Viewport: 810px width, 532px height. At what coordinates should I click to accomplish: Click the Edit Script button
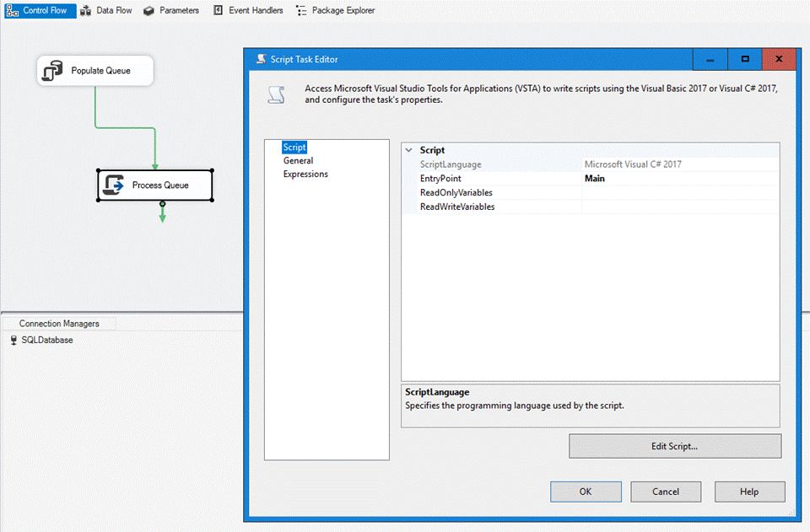[674, 446]
